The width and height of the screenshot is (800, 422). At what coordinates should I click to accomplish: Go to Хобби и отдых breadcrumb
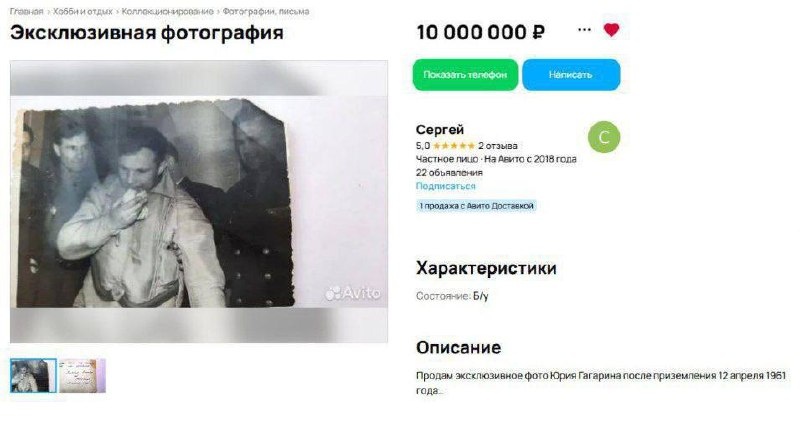[83, 11]
